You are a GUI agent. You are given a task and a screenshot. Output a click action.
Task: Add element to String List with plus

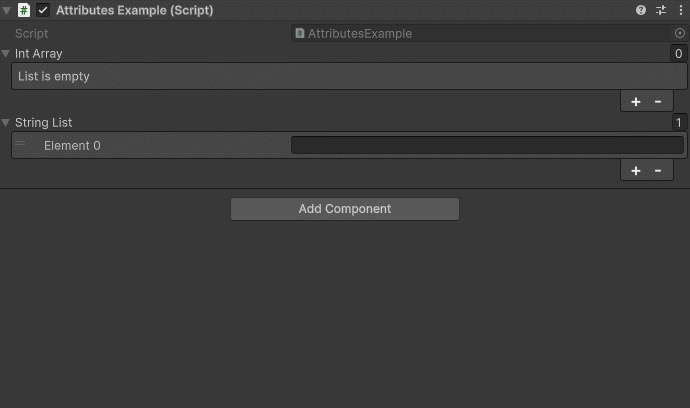click(635, 171)
